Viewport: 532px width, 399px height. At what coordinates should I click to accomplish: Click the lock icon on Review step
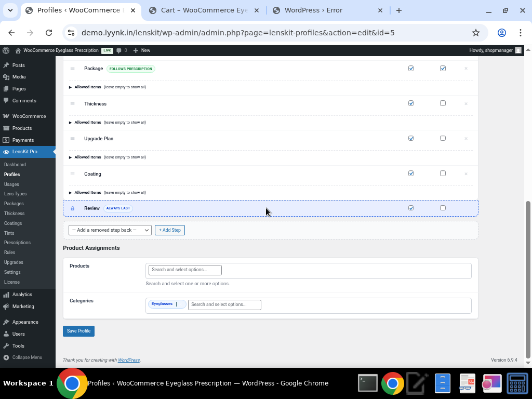click(73, 208)
